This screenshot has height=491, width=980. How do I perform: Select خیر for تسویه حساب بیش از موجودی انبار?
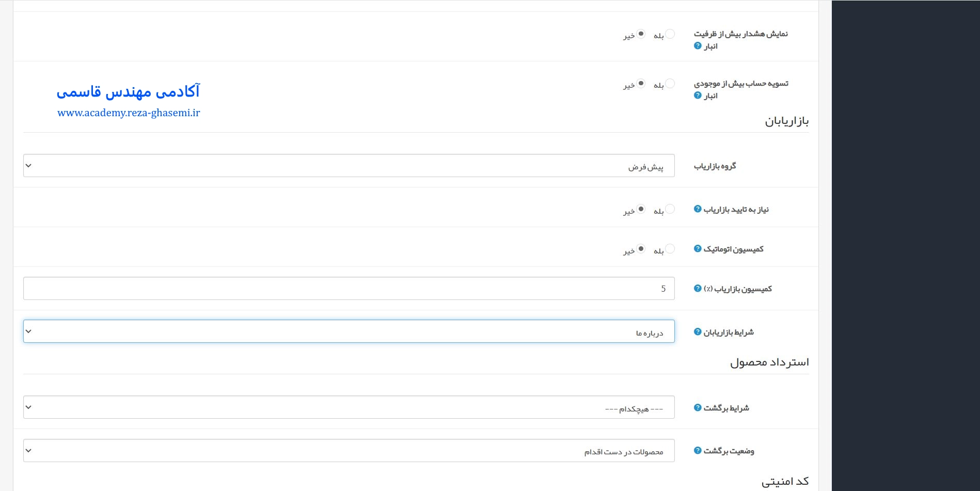641,84
